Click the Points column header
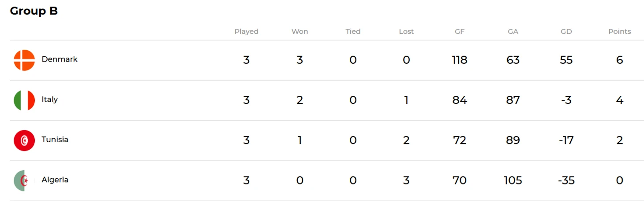 coord(619,32)
